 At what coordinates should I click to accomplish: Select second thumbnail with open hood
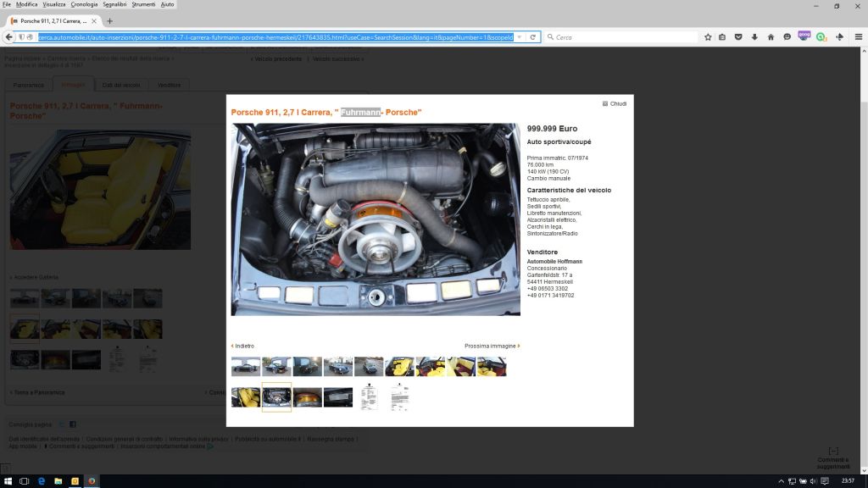point(276,366)
